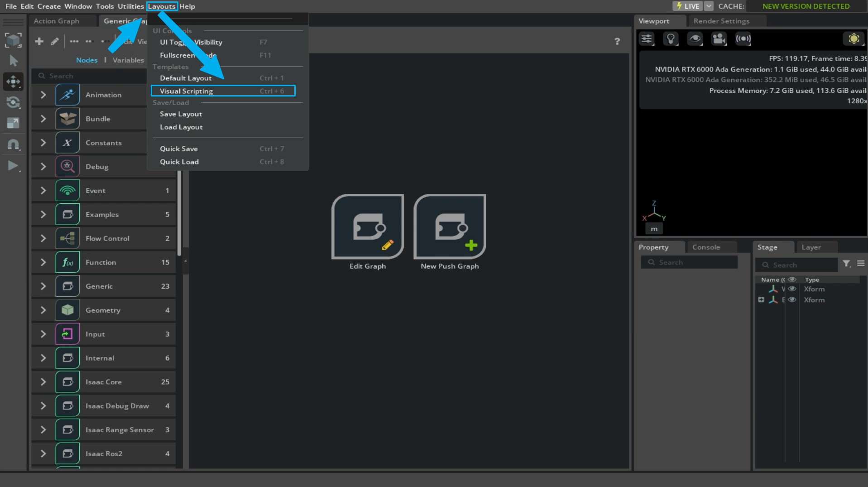Switch to the Render Settings tab
868x487 pixels.
(x=721, y=21)
